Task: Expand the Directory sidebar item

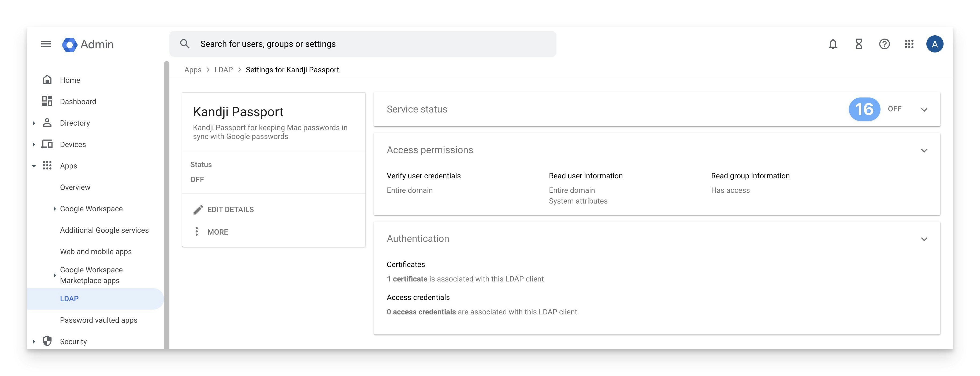Action: point(34,123)
